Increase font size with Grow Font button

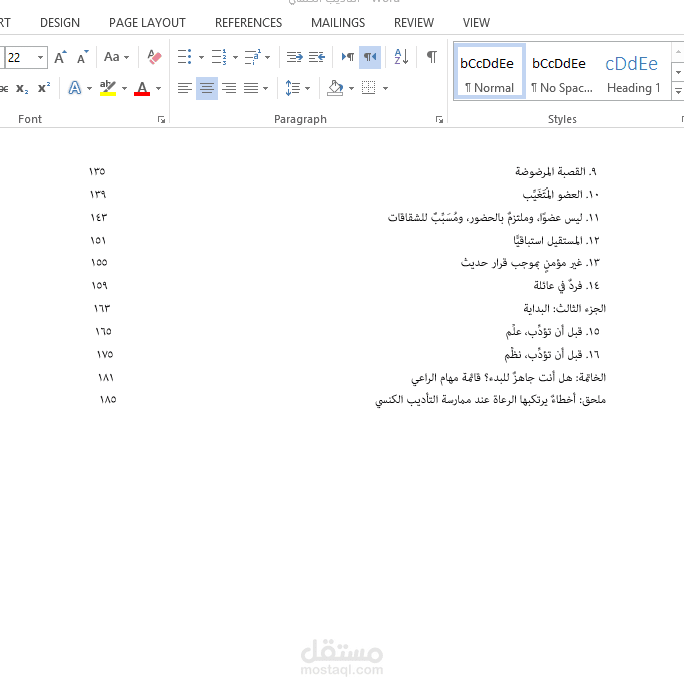[60, 57]
